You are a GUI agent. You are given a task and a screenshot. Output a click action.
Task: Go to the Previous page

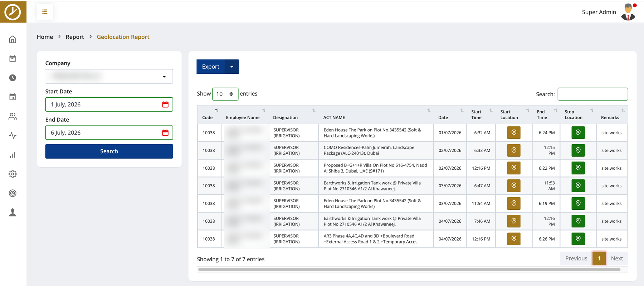pyautogui.click(x=576, y=258)
